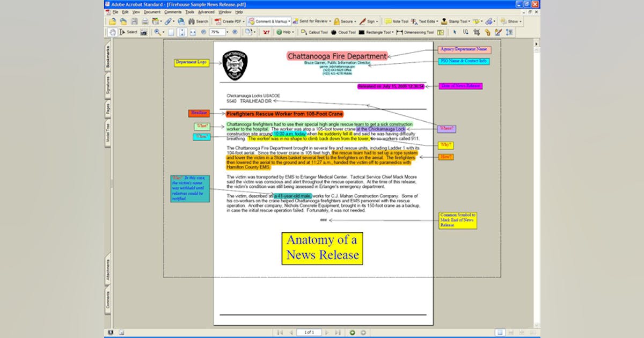The height and width of the screenshot is (338, 644).
Task: Switch to the Bookmarks side tab
Action: 108,57
